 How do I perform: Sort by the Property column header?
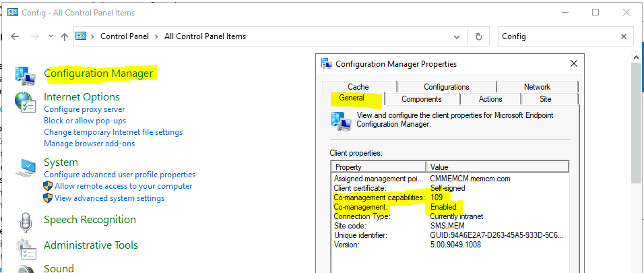click(x=379, y=167)
